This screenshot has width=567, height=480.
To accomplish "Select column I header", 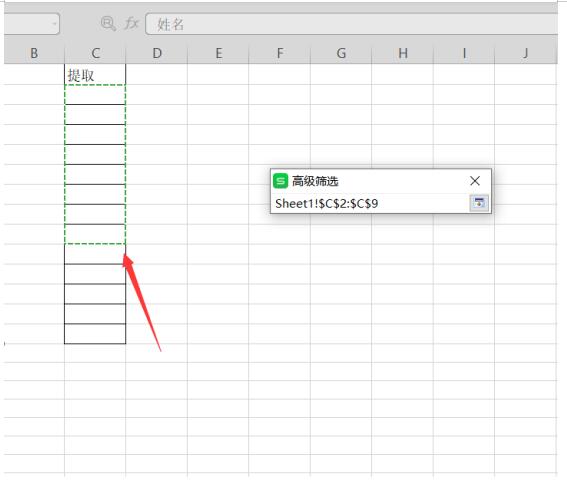I will [464, 53].
